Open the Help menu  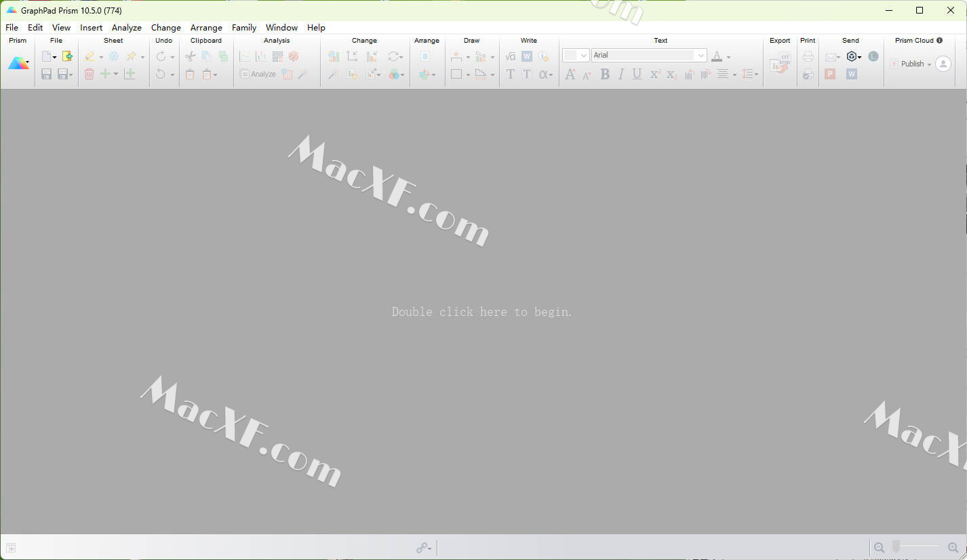point(316,27)
